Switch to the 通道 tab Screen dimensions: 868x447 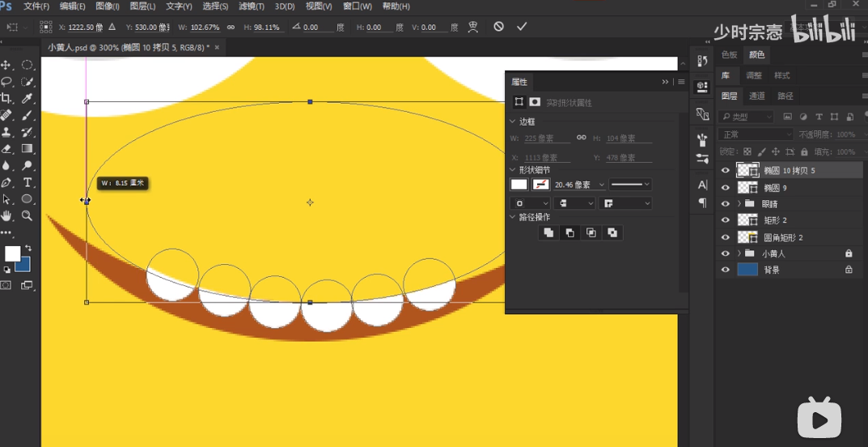coord(757,96)
